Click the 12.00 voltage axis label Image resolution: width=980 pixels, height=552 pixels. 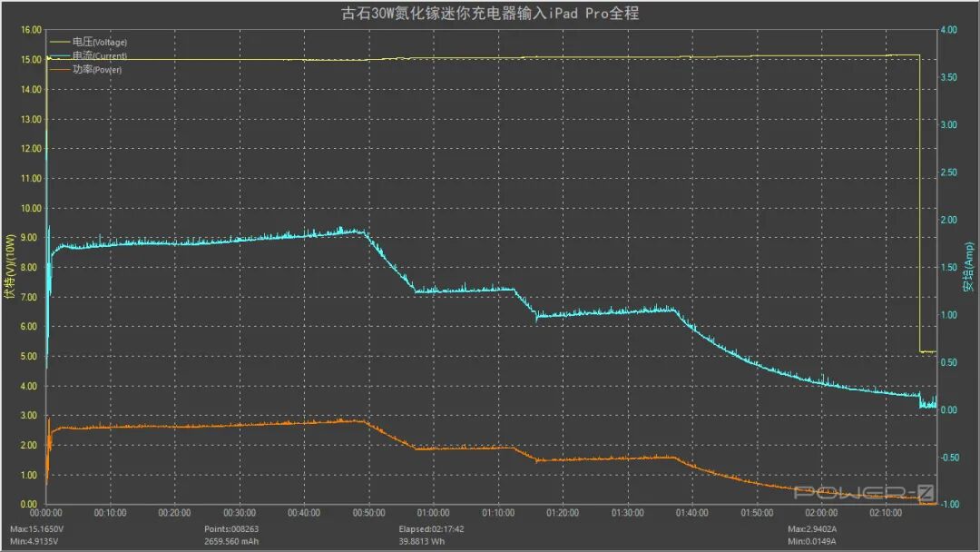(31, 149)
